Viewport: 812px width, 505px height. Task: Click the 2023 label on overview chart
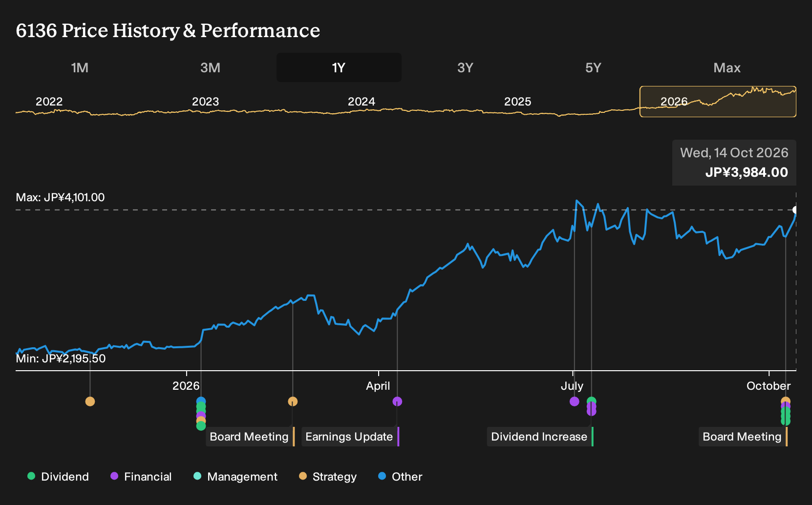pyautogui.click(x=205, y=102)
